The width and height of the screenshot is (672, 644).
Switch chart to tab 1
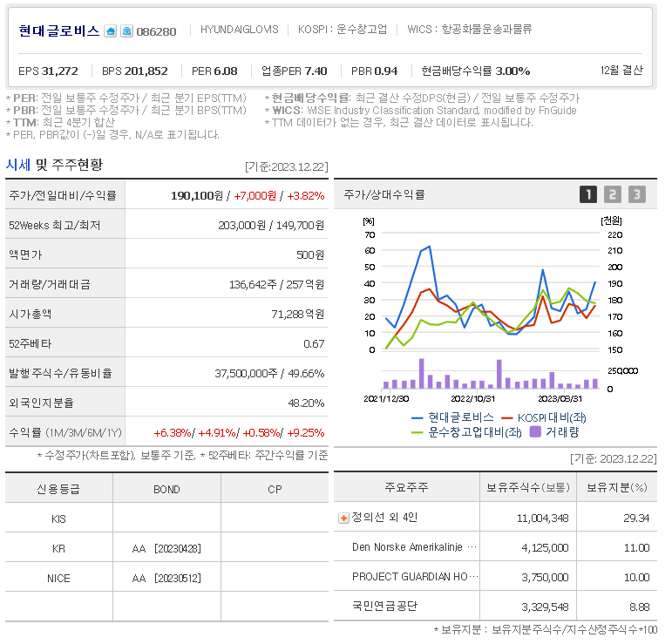(588, 194)
